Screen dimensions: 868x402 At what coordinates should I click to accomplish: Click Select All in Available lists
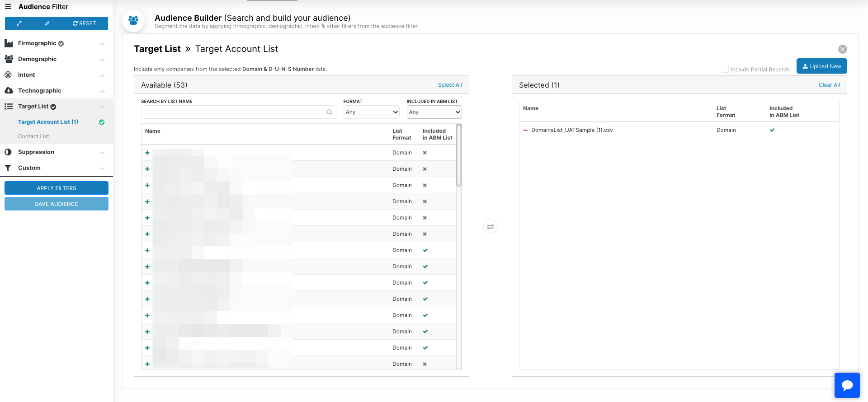tap(450, 85)
